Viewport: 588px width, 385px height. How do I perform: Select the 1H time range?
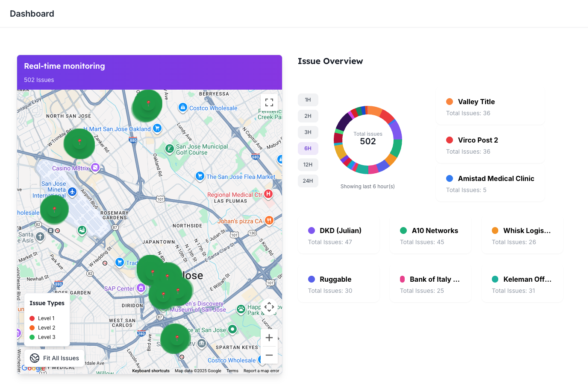click(x=308, y=100)
